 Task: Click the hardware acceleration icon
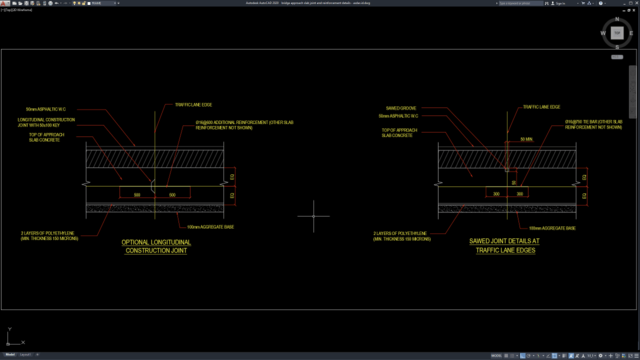pyautogui.click(x=624, y=356)
